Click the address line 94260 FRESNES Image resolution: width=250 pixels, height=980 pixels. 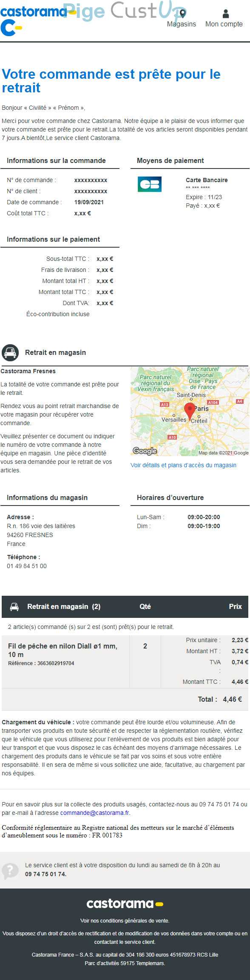(30, 535)
